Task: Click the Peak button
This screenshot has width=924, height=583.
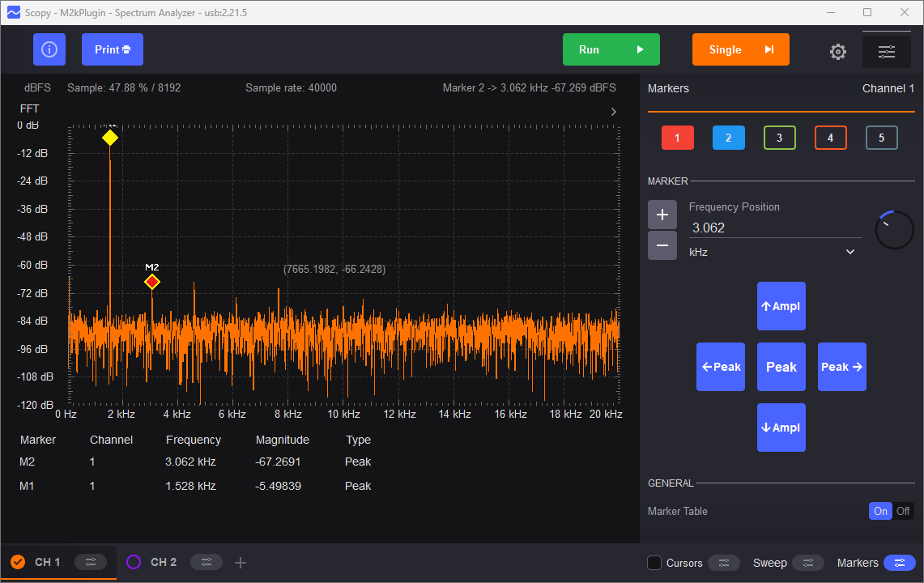Action: (x=781, y=367)
